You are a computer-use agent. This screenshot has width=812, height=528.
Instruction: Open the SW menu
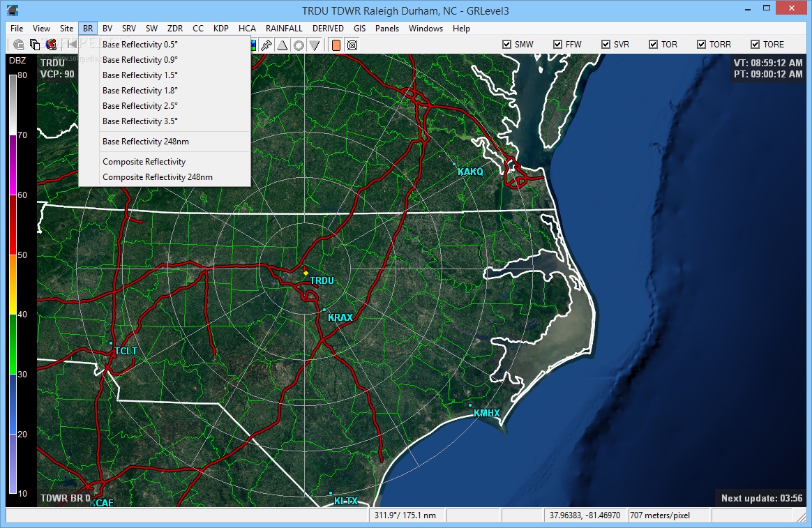point(152,29)
